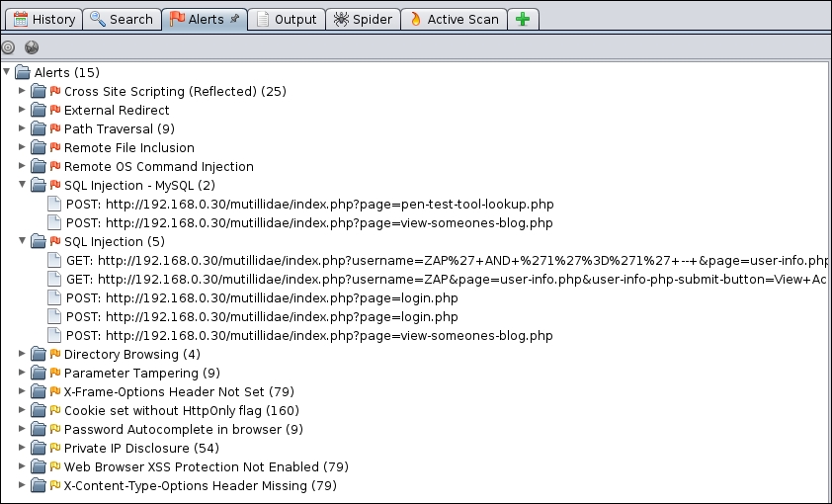
Task: Click folder icon beside Cross Site Scripting
Action: [39, 91]
